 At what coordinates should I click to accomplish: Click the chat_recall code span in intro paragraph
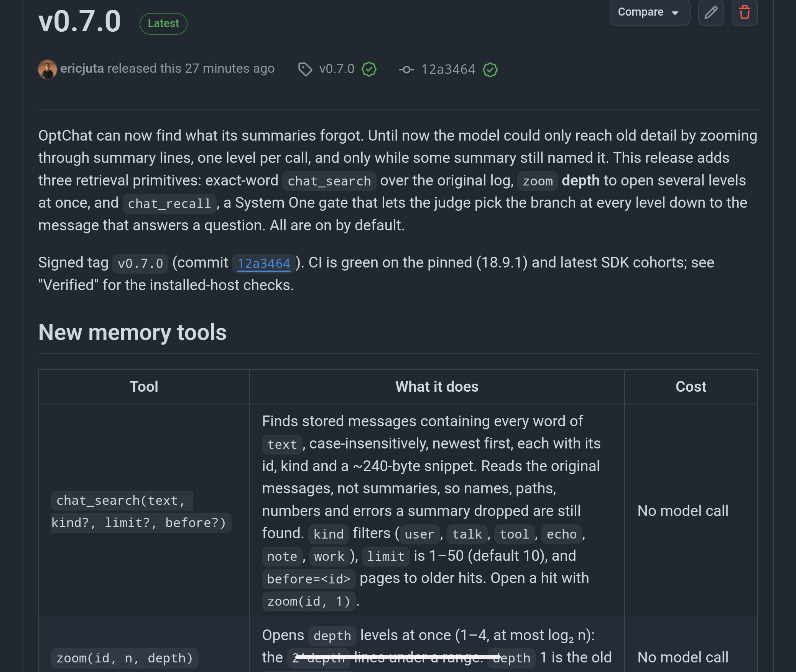(170, 204)
